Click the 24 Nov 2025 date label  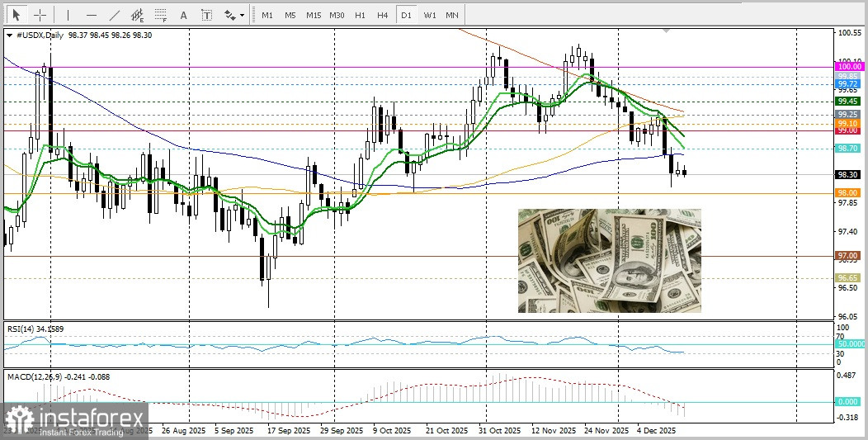coord(605,431)
